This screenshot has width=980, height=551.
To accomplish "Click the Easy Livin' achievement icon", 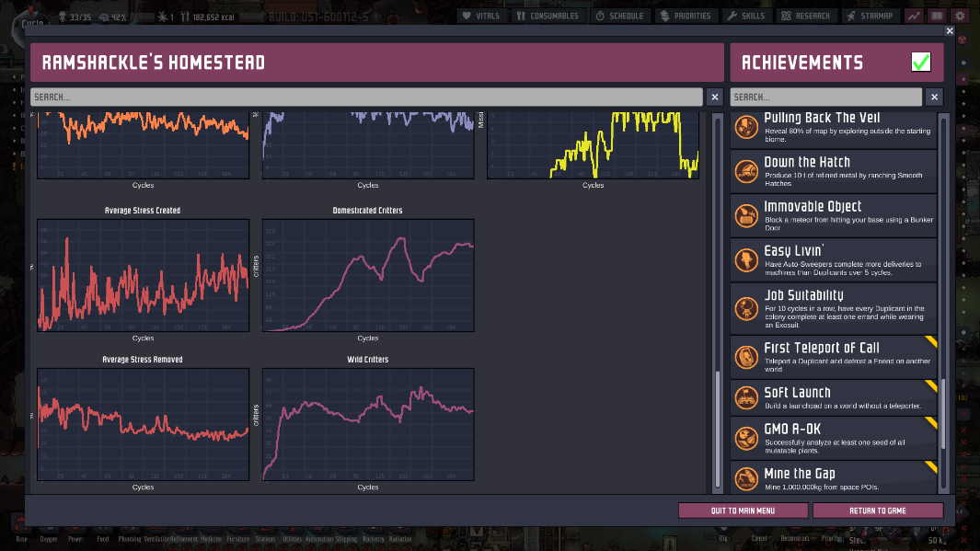I will [x=746, y=260].
